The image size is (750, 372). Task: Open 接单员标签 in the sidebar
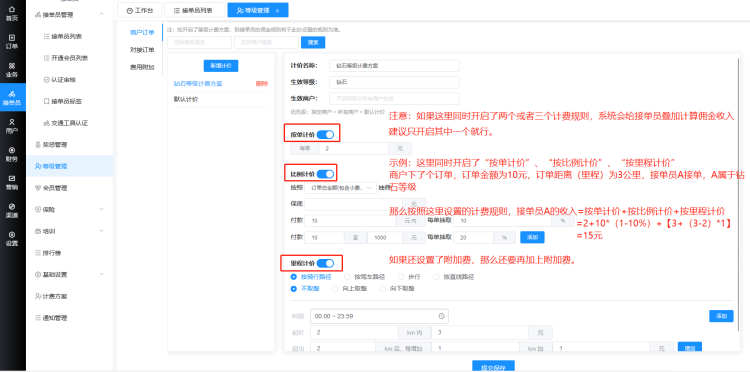click(66, 101)
